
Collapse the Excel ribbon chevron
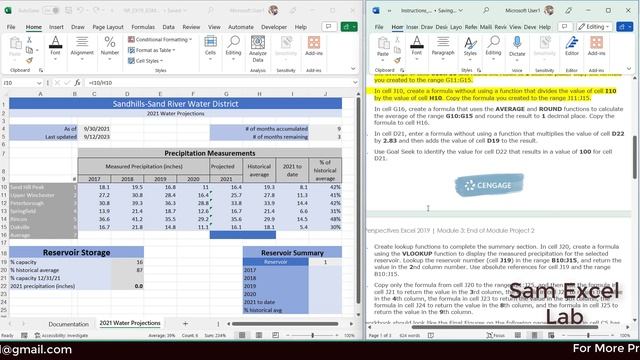click(353, 69)
